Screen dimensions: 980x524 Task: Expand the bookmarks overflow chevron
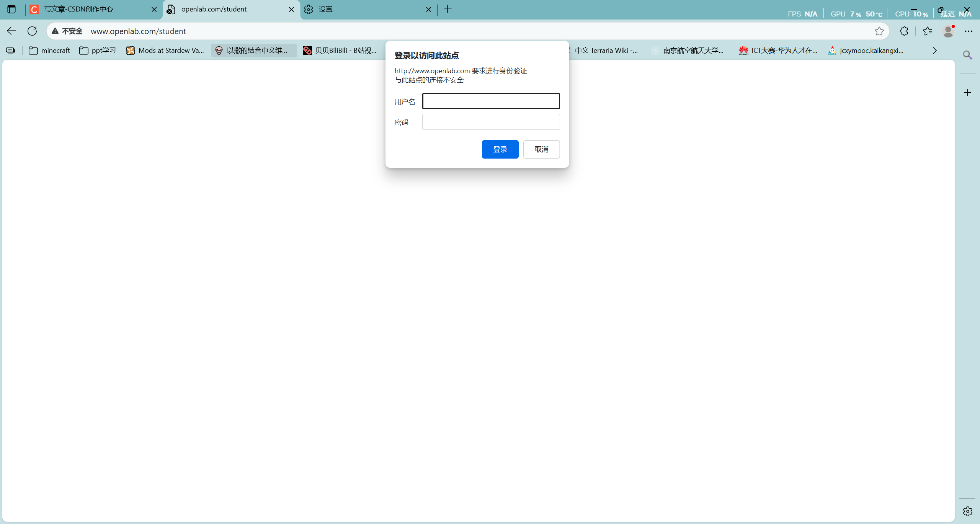935,51
